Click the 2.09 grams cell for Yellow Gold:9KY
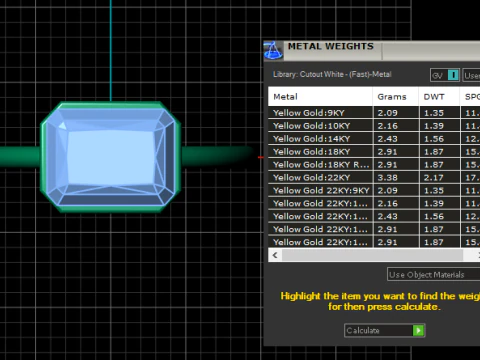 (396, 113)
